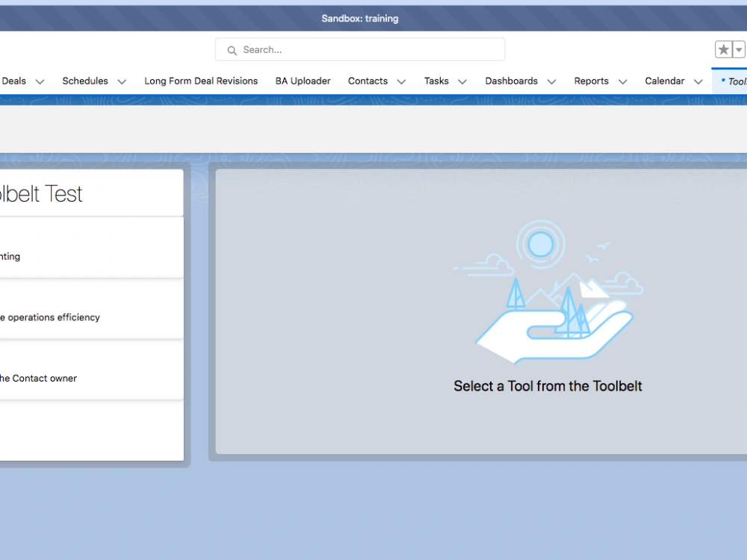Open Long Form Deal Revisions tab
This screenshot has height=560, width=747.
[201, 81]
